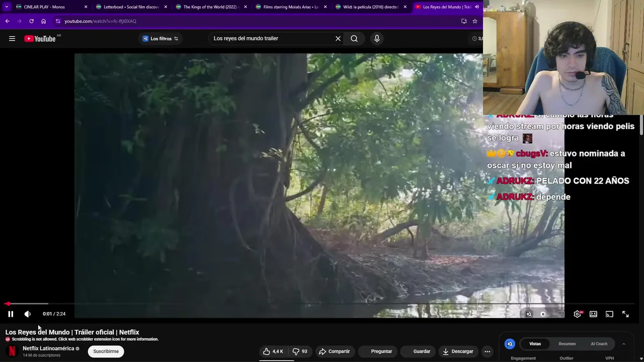Image resolution: width=644 pixels, height=362 pixels.
Task: Close the Films starring Moisés Arias tab
Action: [325, 7]
